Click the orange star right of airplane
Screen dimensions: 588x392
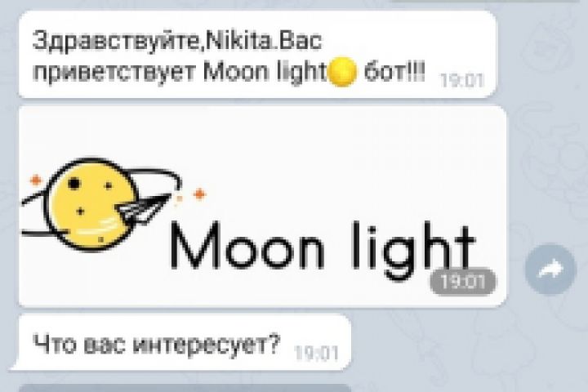[x=199, y=194]
